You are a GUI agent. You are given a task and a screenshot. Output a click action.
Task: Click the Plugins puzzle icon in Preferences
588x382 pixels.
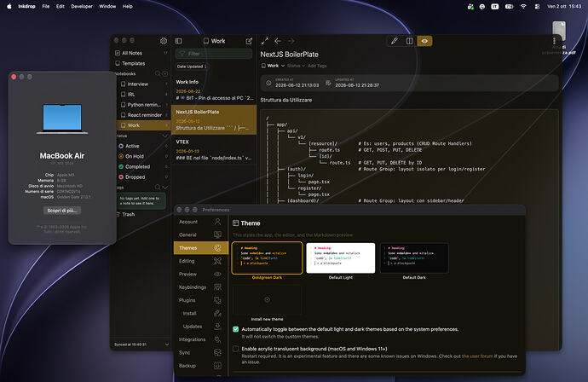click(217, 300)
